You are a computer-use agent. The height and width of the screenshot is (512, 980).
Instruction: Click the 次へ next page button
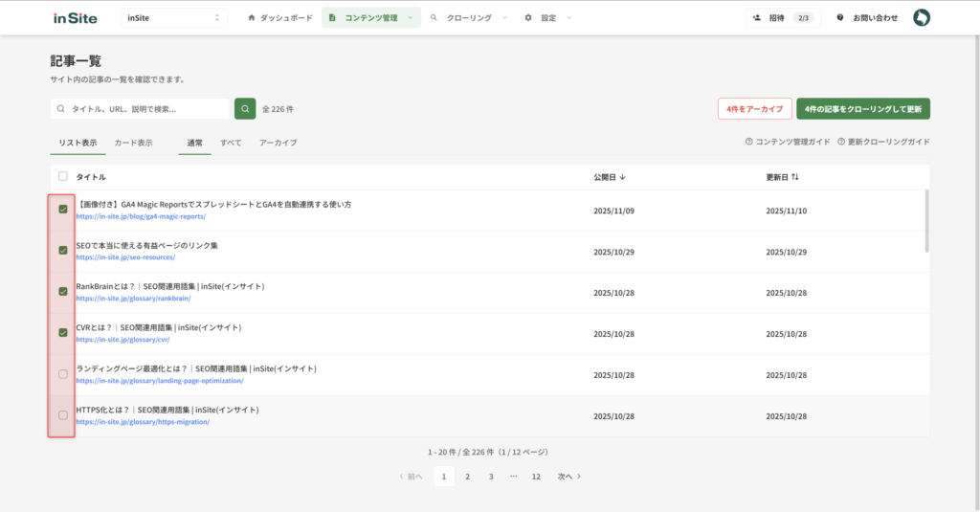click(x=569, y=477)
